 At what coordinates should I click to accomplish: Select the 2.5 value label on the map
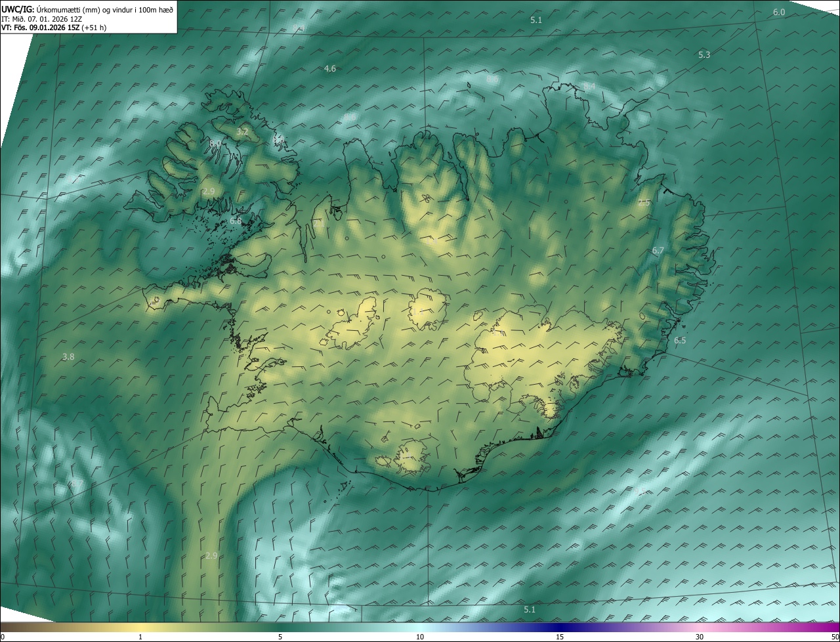pyautogui.click(x=644, y=203)
